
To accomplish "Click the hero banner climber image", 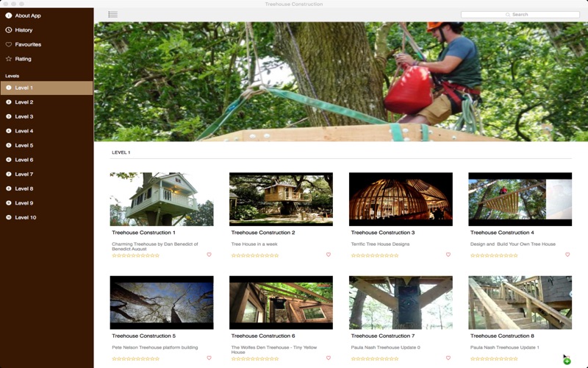I will pos(341,82).
